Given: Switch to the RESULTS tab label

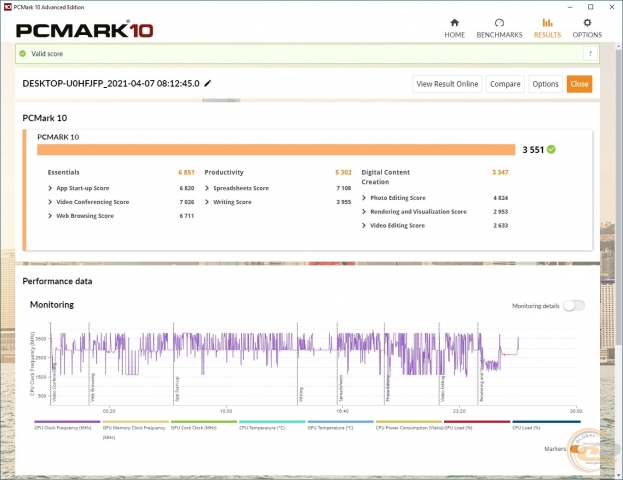Looking at the screenshot, I should [x=548, y=35].
